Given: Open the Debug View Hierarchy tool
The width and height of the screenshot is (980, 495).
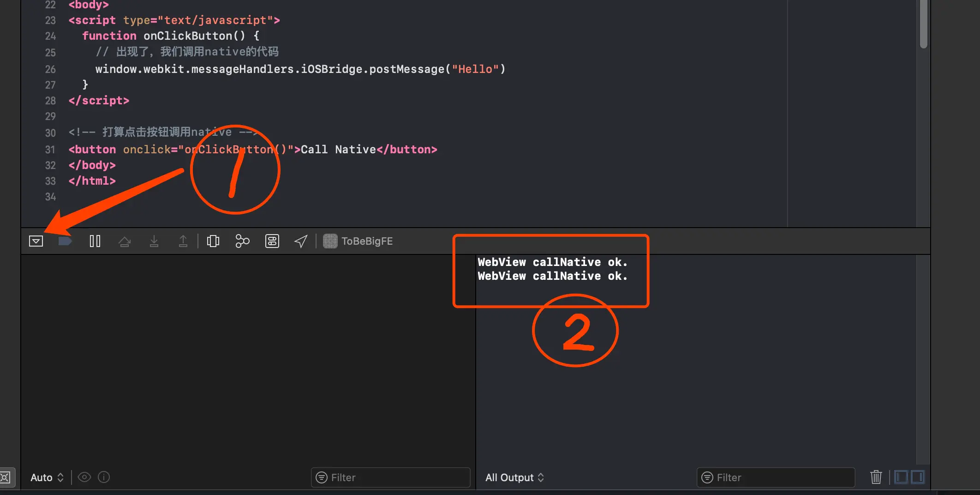Looking at the screenshot, I should [213, 241].
